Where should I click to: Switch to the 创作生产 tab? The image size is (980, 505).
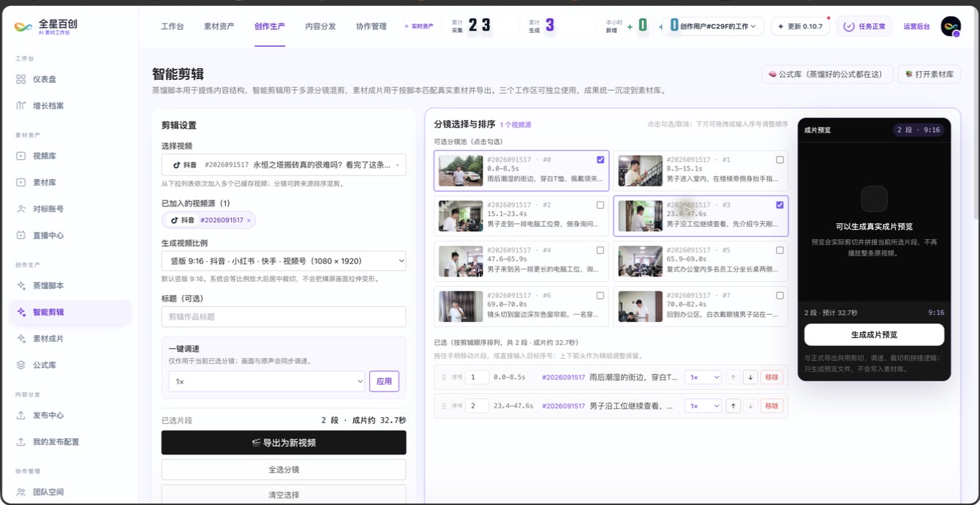point(270,26)
